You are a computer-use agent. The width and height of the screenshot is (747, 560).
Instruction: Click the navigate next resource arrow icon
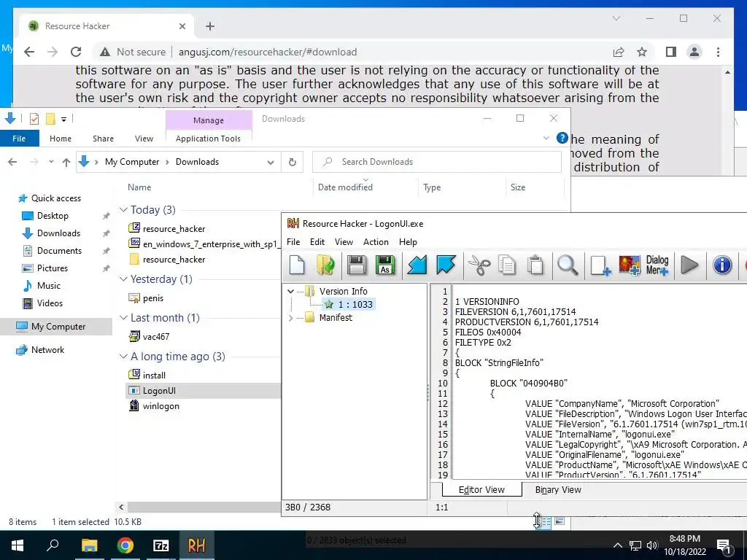pyautogui.click(x=446, y=265)
